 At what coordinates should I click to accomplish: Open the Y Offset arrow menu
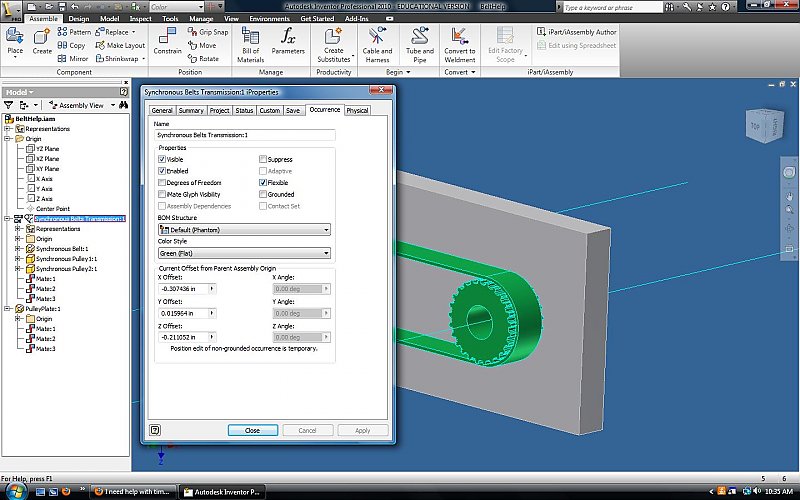[212, 313]
